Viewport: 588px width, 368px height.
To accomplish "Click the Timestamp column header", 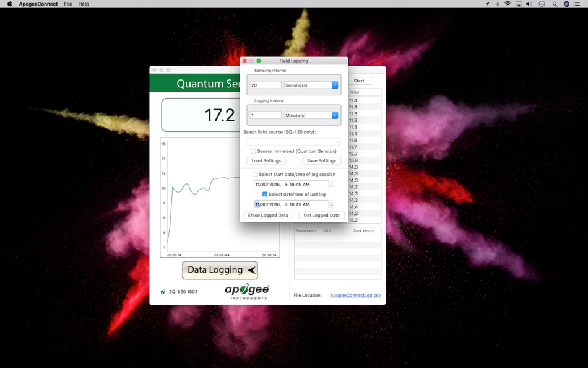I will (308, 231).
